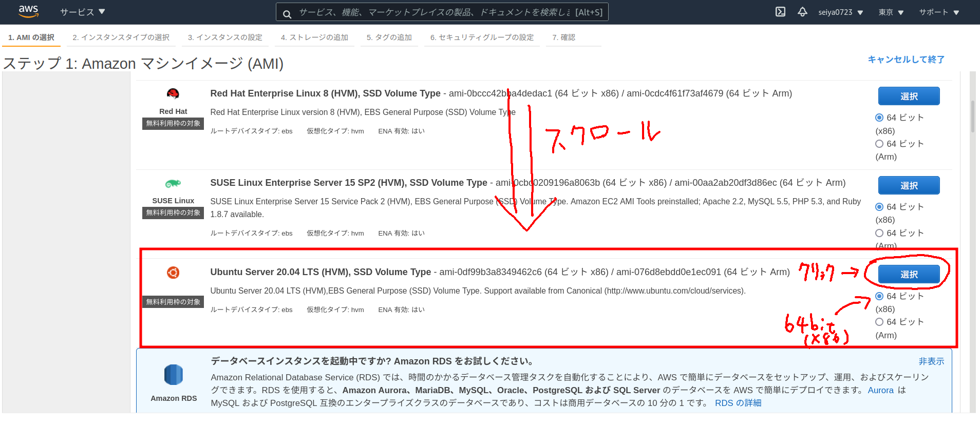980x445 pixels.
Task: Open the notifications bell
Action: tap(802, 12)
